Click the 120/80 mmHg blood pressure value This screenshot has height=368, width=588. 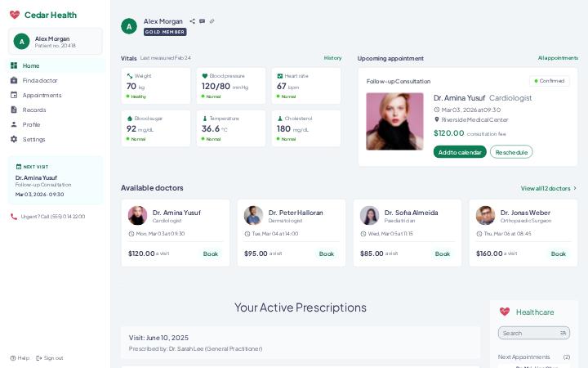click(225, 87)
